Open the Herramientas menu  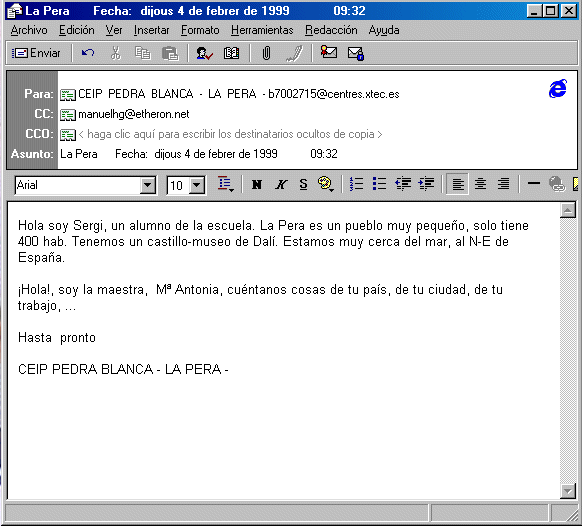coord(262,30)
